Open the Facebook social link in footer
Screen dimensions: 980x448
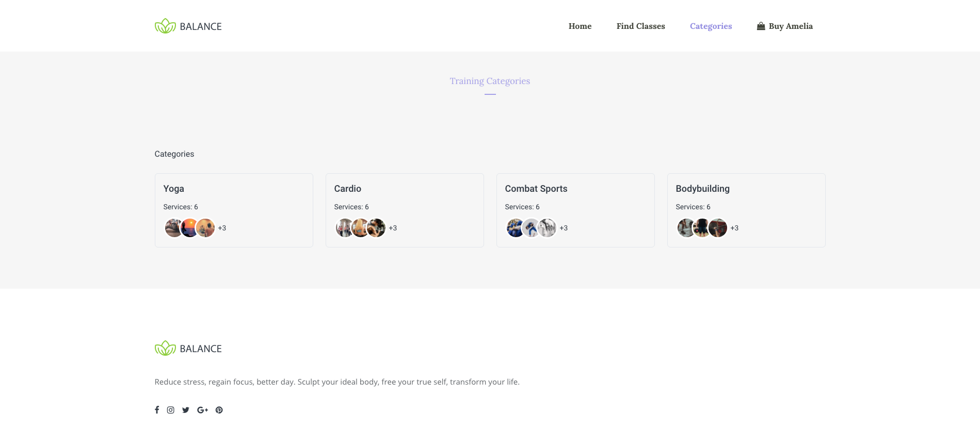tap(157, 410)
